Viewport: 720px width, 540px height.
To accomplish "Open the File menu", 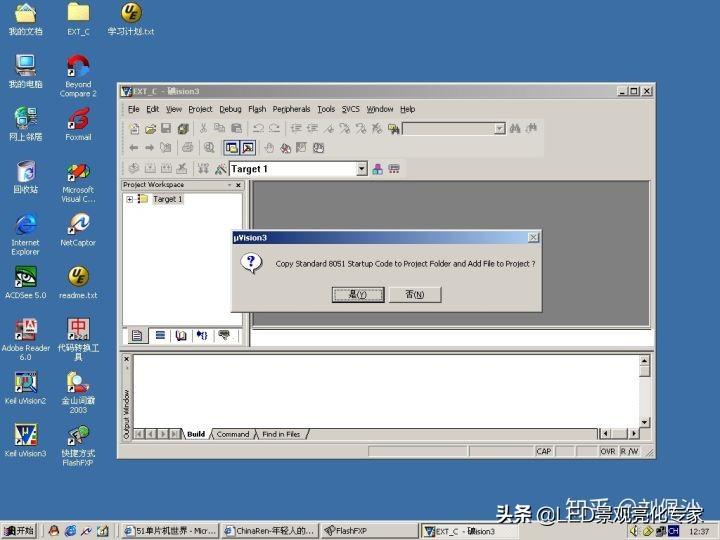I will (x=134, y=109).
